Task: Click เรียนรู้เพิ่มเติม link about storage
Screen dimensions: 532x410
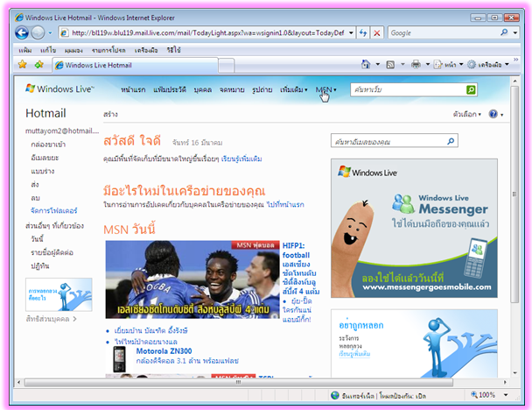Action: click(241, 159)
